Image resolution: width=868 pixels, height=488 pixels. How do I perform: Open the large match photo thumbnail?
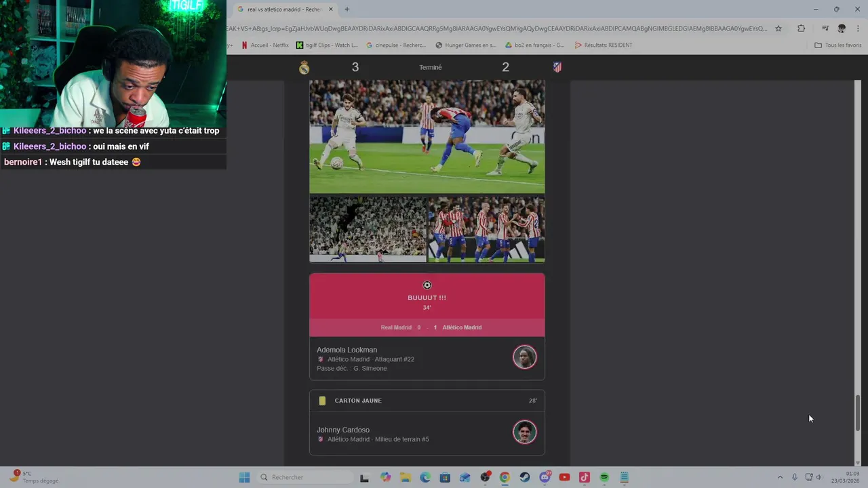427,137
